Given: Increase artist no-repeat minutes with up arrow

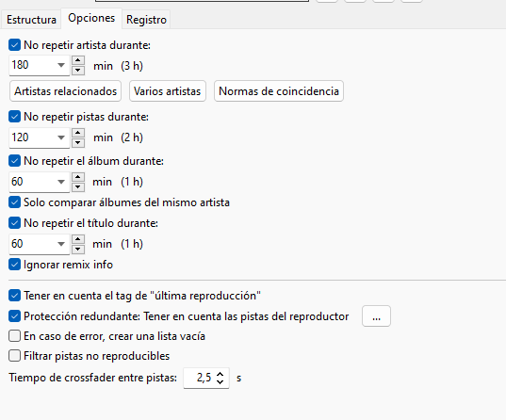Looking at the screenshot, I should pos(78,60).
